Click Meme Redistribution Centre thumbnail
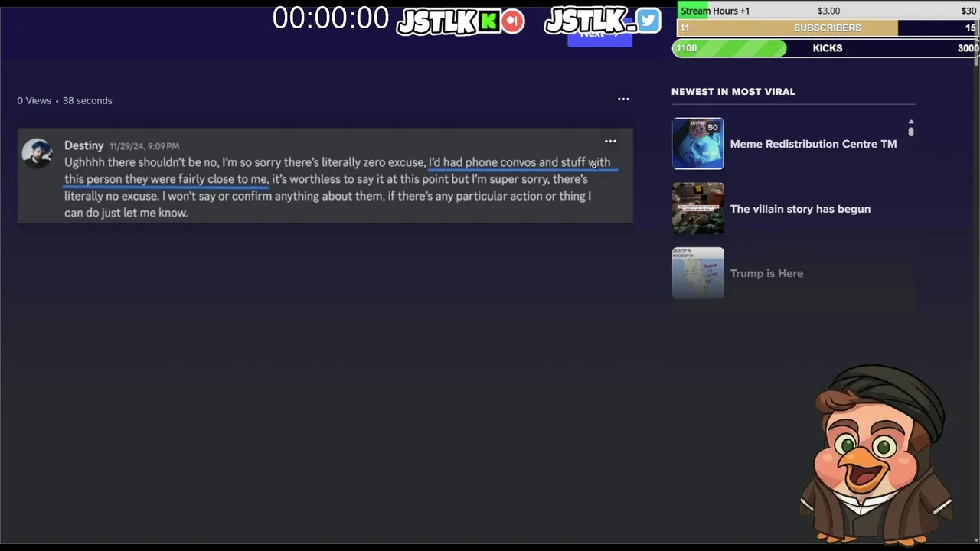The width and height of the screenshot is (980, 551). point(697,143)
